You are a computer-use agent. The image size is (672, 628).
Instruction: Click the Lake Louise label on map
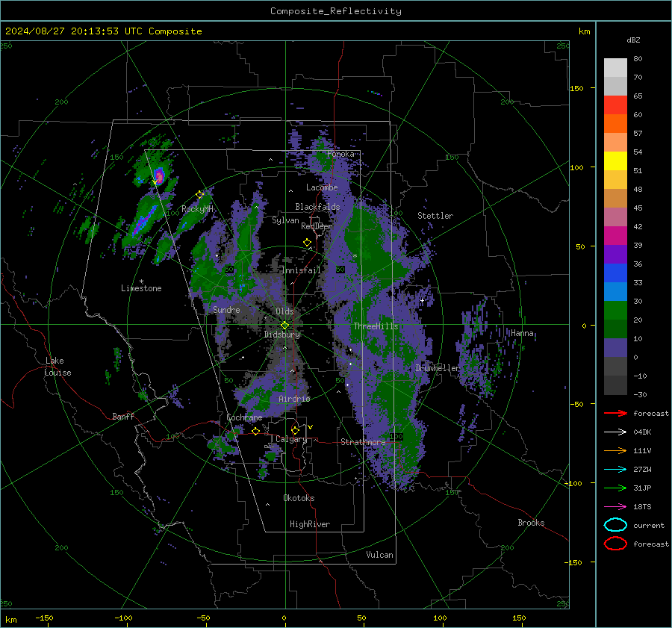pos(57,367)
